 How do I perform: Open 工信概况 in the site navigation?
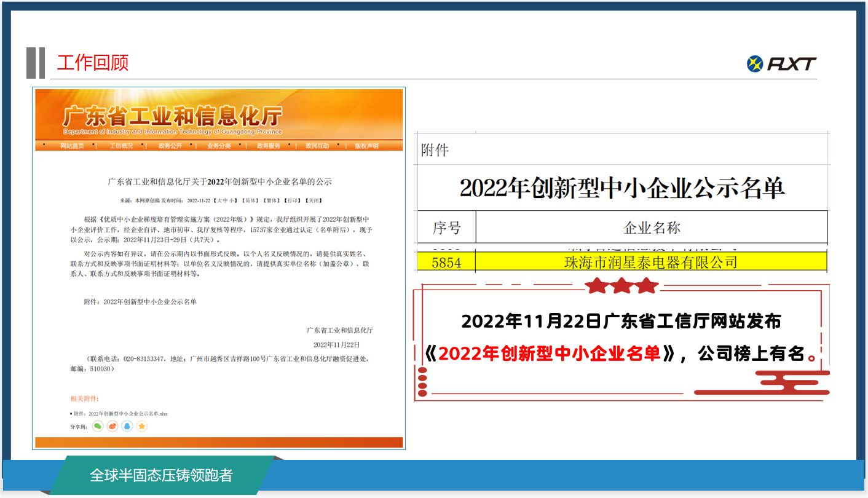pos(121,146)
